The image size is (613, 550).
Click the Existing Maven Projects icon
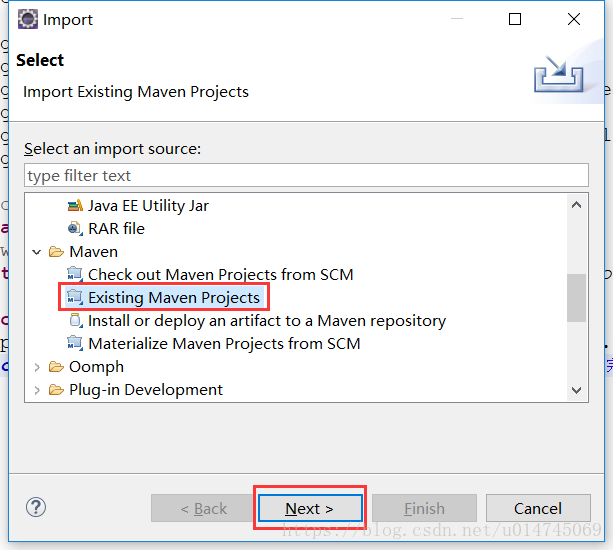75,297
